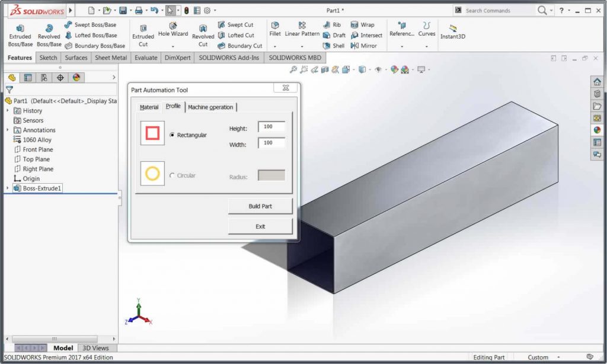Open the Options gear icon

[207, 11]
